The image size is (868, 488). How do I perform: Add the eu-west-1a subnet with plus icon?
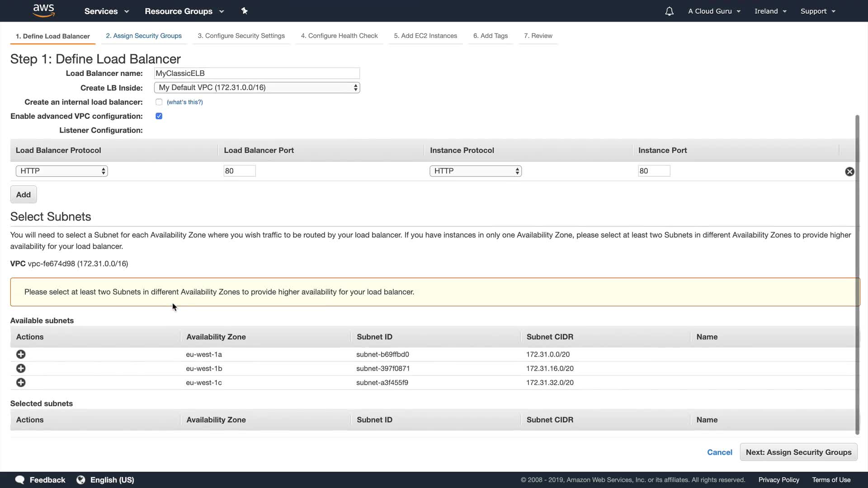pos(21,354)
